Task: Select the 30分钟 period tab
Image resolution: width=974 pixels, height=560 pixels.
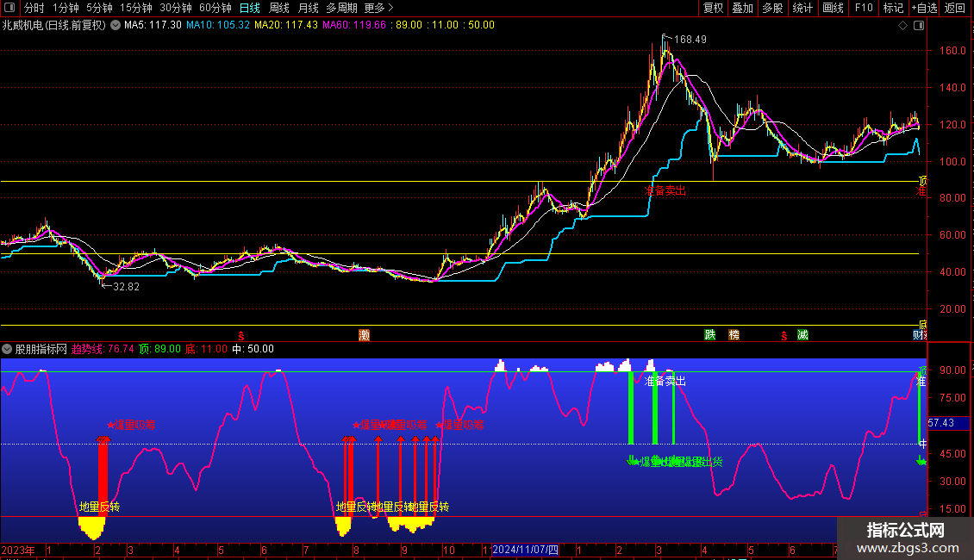Action: coord(176,8)
